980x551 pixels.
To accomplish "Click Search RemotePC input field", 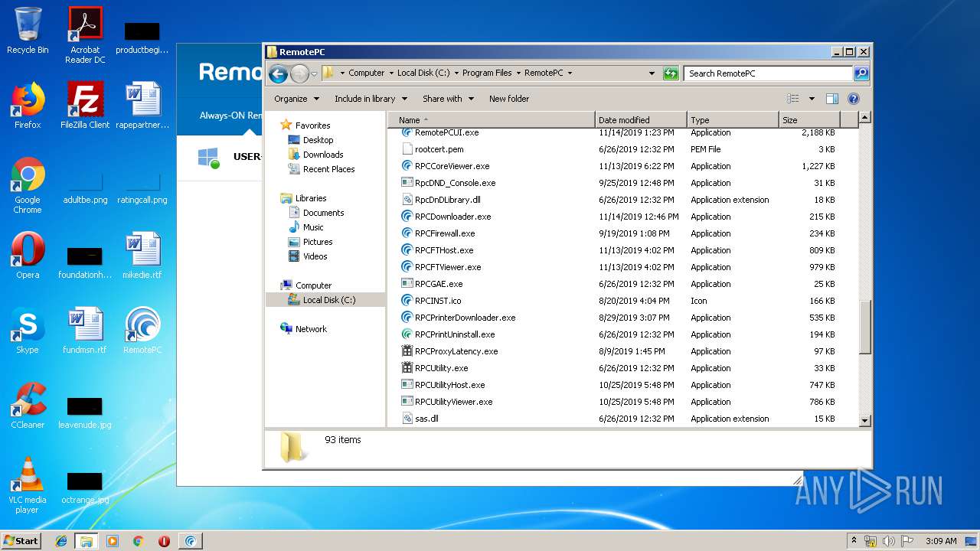I will 768,73.
